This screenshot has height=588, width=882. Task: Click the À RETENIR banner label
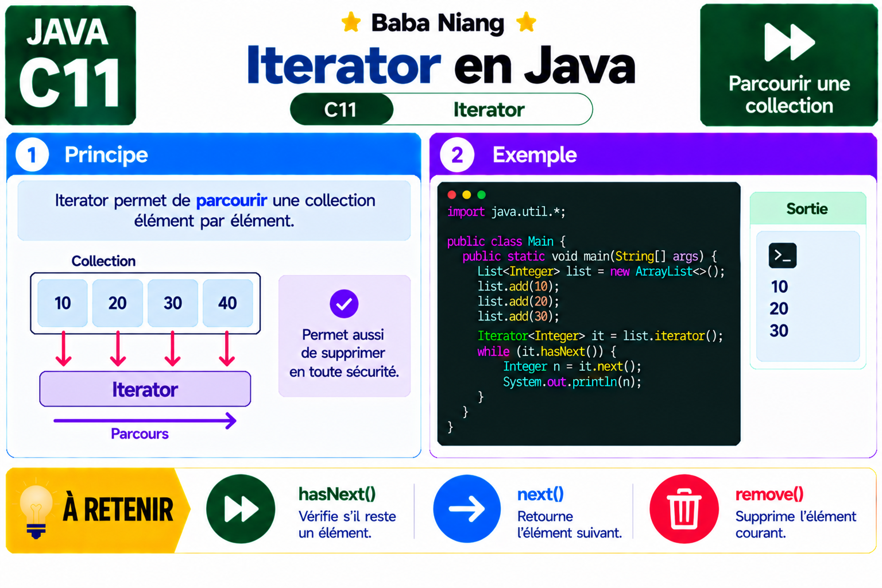[118, 510]
